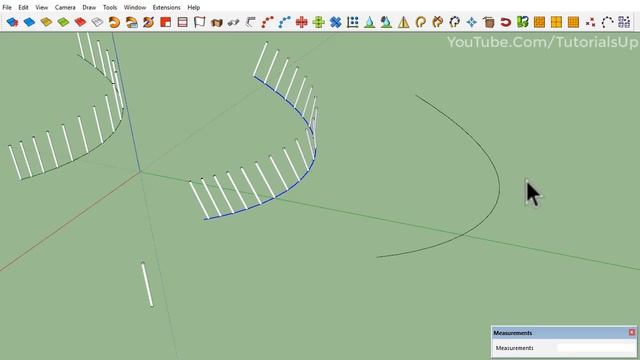The image size is (640, 360).
Task: Select the lone white post below the origin
Action: (x=147, y=284)
